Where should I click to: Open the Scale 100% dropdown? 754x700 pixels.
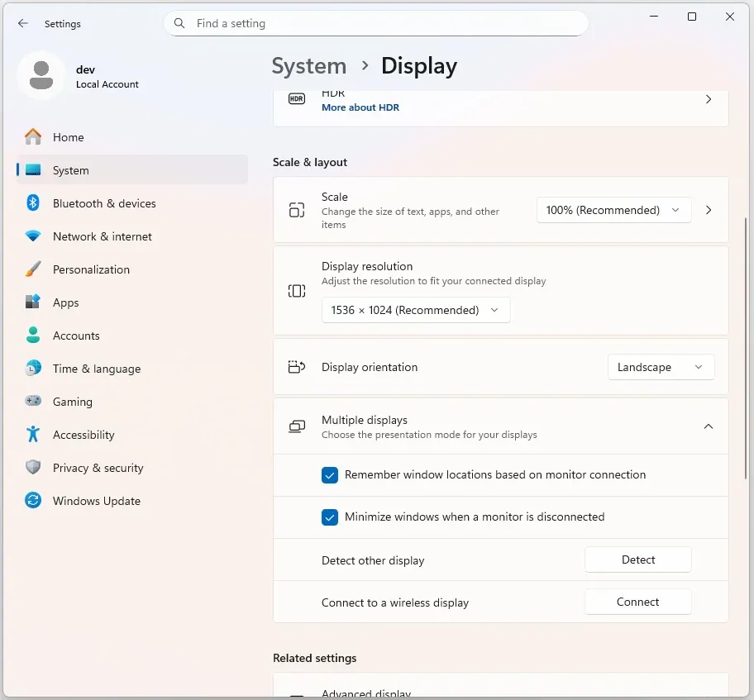click(613, 210)
